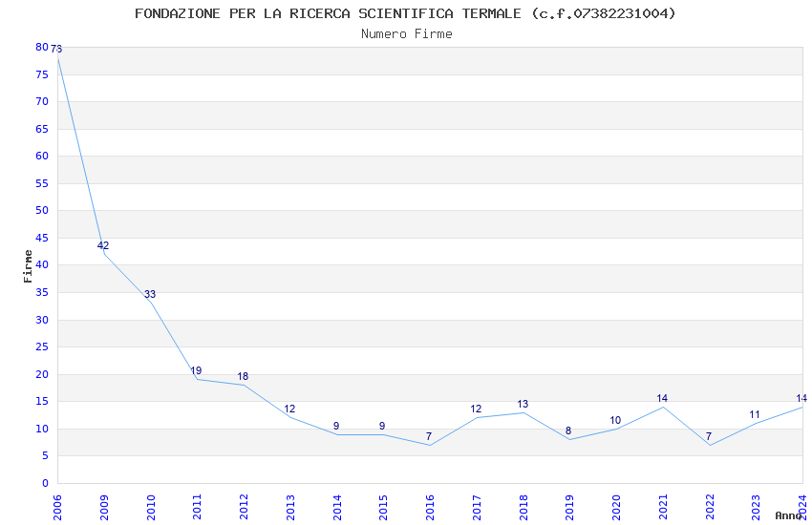Screen dimensions: 812x525
Task: Select the 0 tick at y-axis origin
Action: tap(45, 483)
